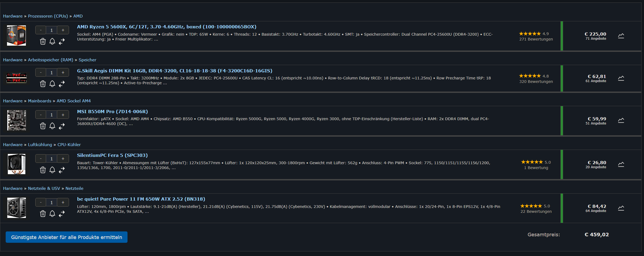Image resolution: width=644 pixels, height=256 pixels.
Task: Open SilentiumPC Fera 5 (SPC303) link
Action: coord(112,155)
